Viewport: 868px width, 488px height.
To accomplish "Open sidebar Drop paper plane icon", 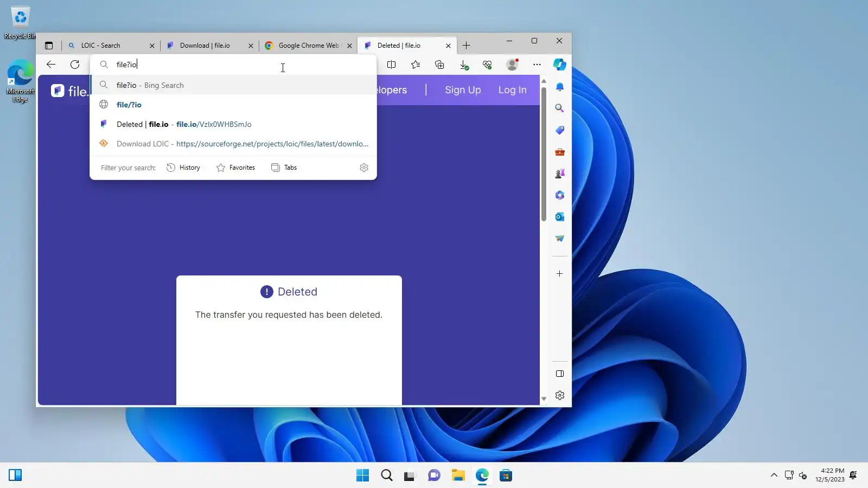I will pyautogui.click(x=560, y=239).
